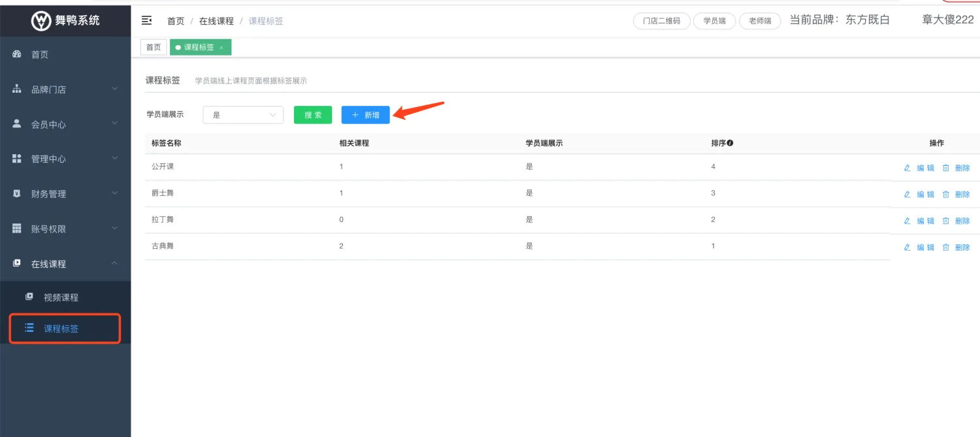Click the edit pencil icon for 拉丁舞

[907, 221]
